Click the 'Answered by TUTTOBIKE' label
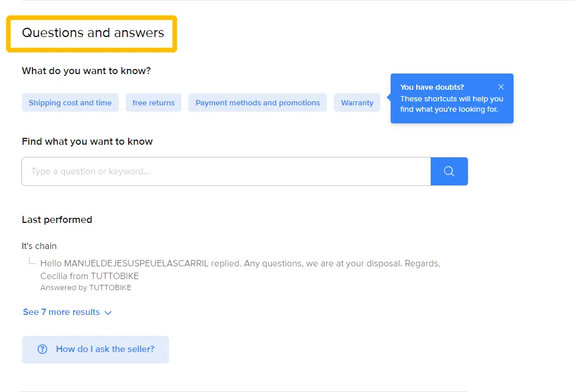 (86, 288)
